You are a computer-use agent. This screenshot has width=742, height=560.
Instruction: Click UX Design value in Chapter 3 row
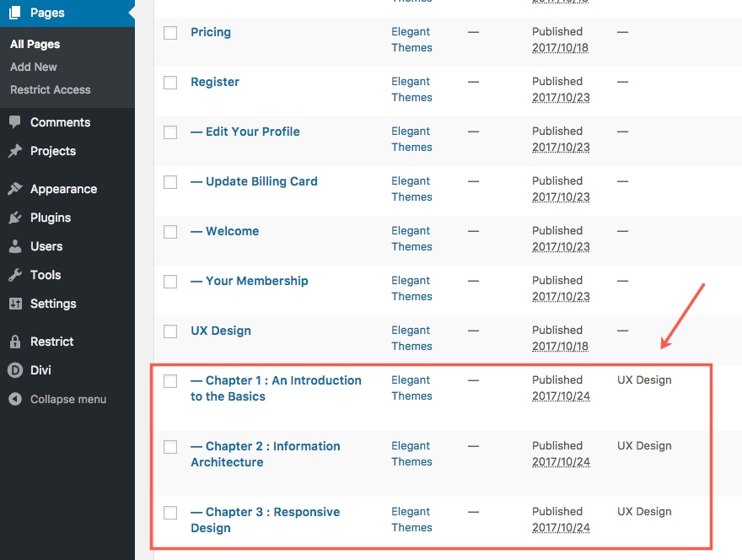pyautogui.click(x=644, y=512)
